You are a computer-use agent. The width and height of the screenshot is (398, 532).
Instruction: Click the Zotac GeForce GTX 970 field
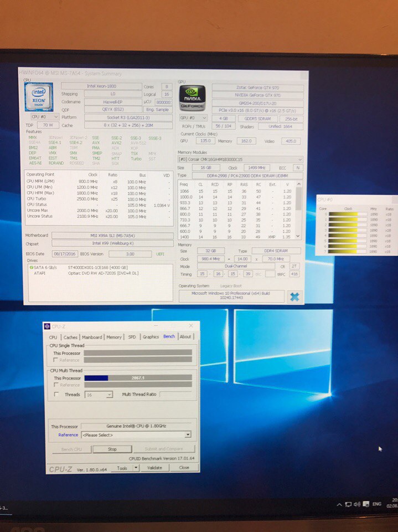click(257, 88)
